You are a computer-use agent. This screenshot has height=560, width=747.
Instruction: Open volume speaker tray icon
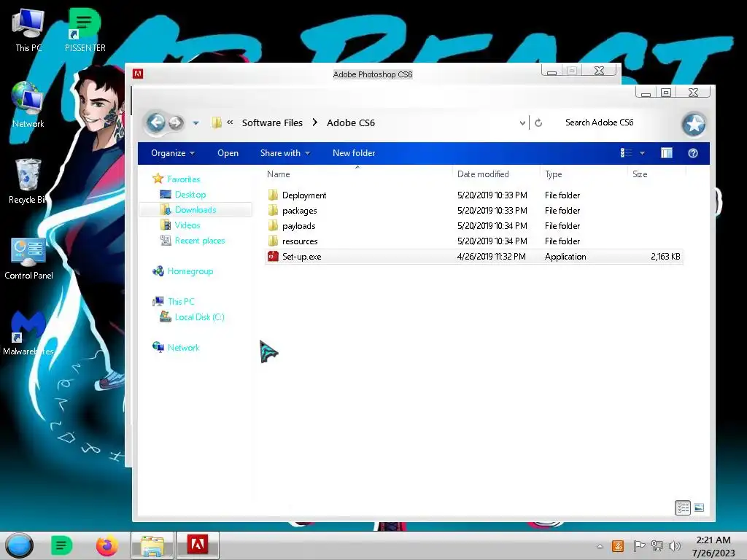674,546
